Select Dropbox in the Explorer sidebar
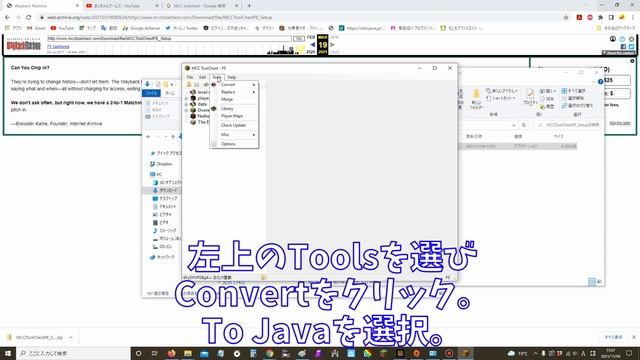Viewport: 640px width, 360px height. pyautogui.click(x=161, y=164)
